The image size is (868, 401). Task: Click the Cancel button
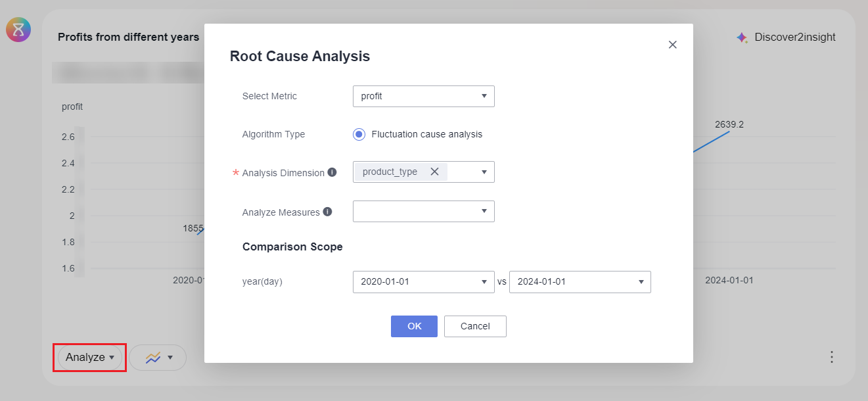tap(475, 326)
